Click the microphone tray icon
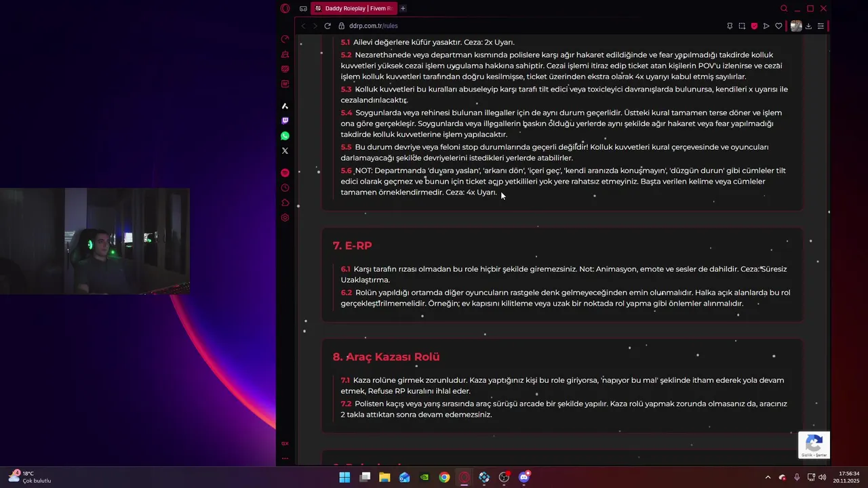868x488 pixels. click(x=797, y=477)
